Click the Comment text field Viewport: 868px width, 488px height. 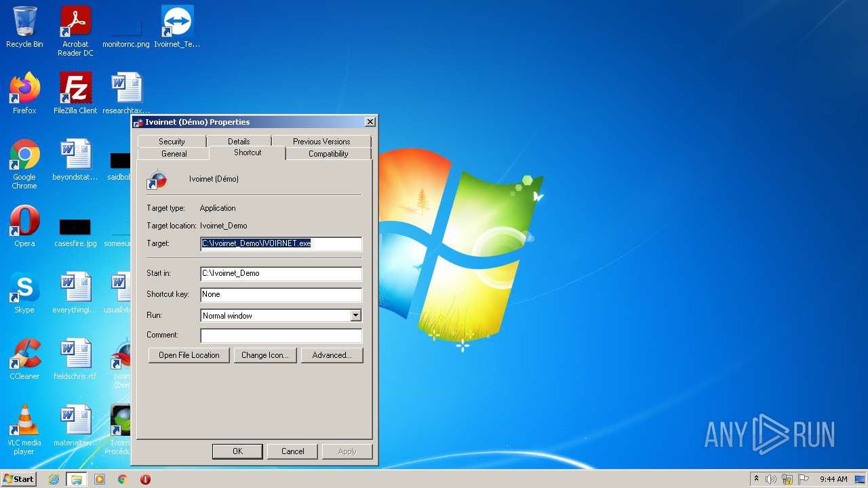281,335
